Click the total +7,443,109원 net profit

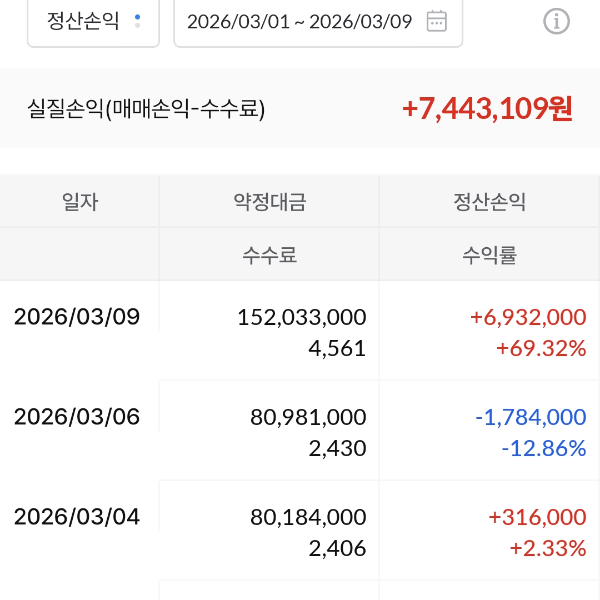tap(487, 108)
